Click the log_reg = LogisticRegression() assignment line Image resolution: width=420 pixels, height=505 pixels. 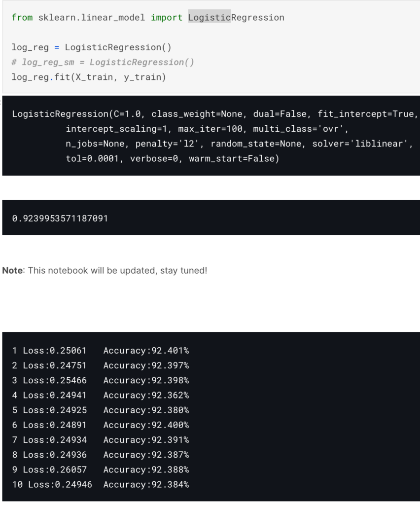click(93, 47)
